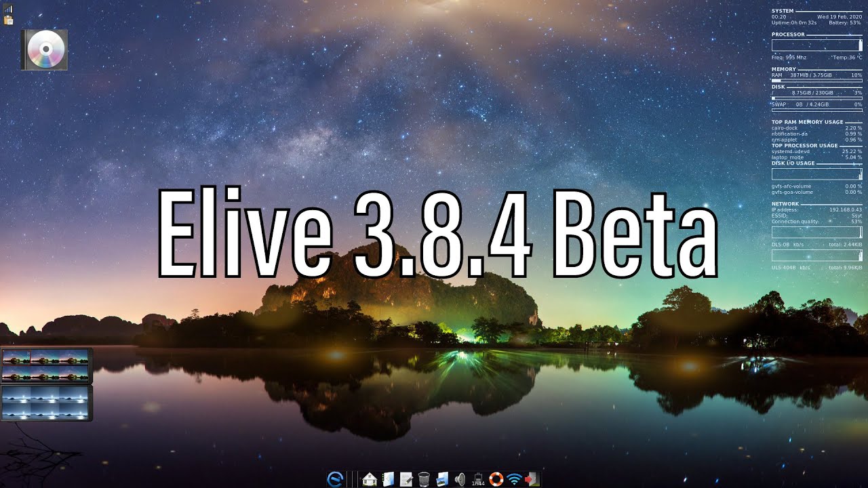Click the 'TOP PROCESSOR USAGE' heading
868x488 pixels.
click(805, 146)
